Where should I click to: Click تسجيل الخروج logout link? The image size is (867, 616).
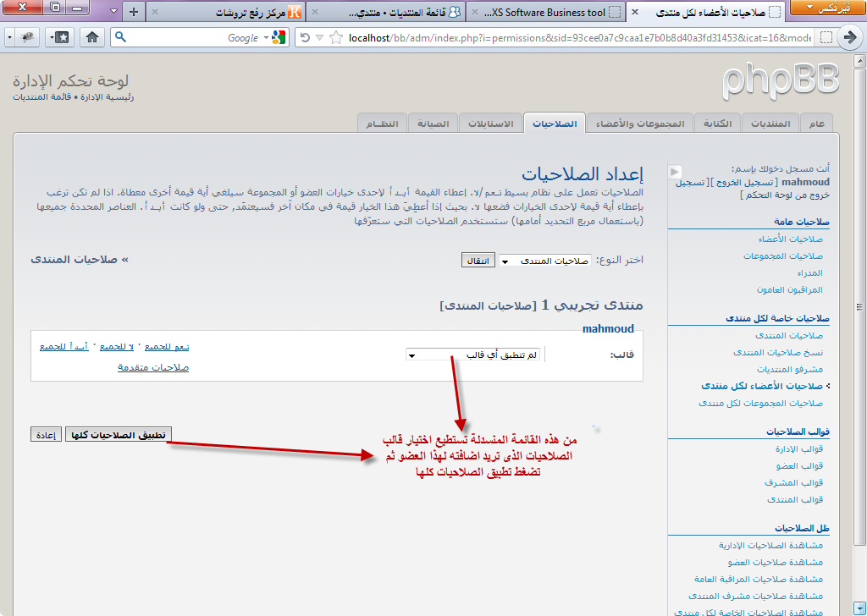point(744,182)
